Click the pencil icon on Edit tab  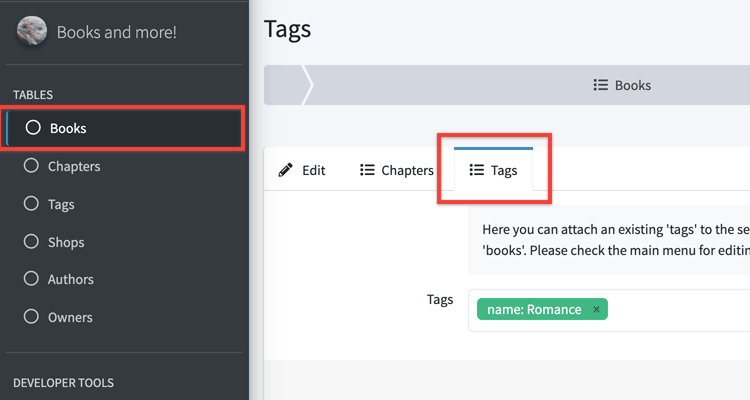pos(285,170)
